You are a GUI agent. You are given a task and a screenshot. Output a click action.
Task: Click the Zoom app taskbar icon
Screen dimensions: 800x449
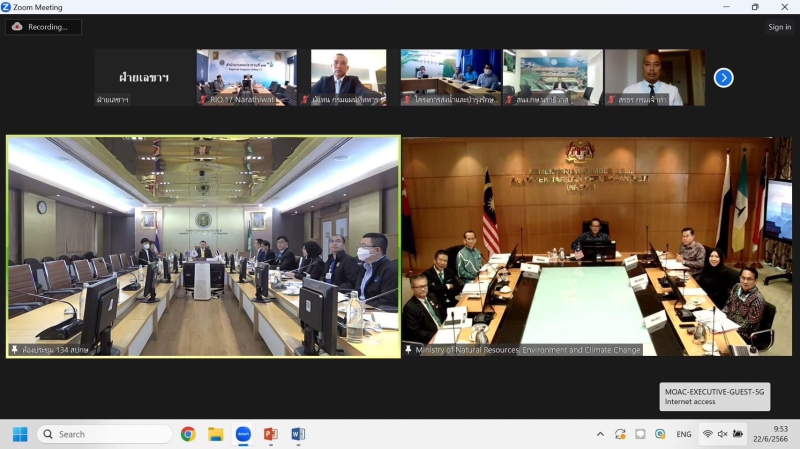[242, 434]
